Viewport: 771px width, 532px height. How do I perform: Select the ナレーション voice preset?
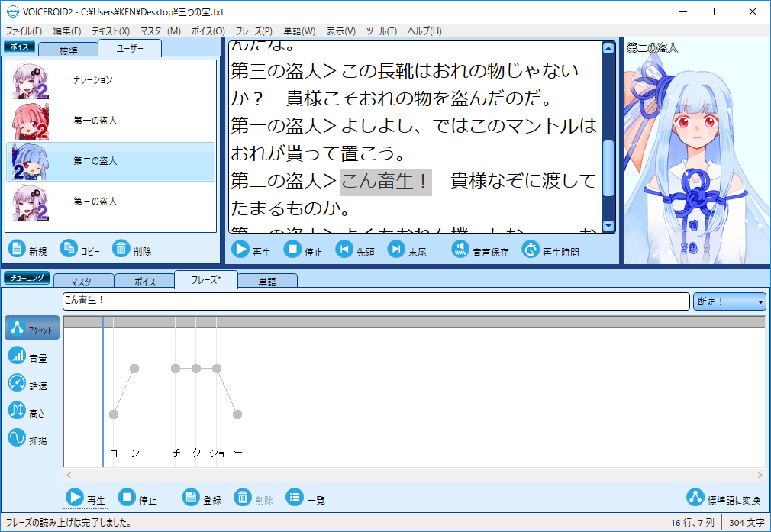pos(111,80)
